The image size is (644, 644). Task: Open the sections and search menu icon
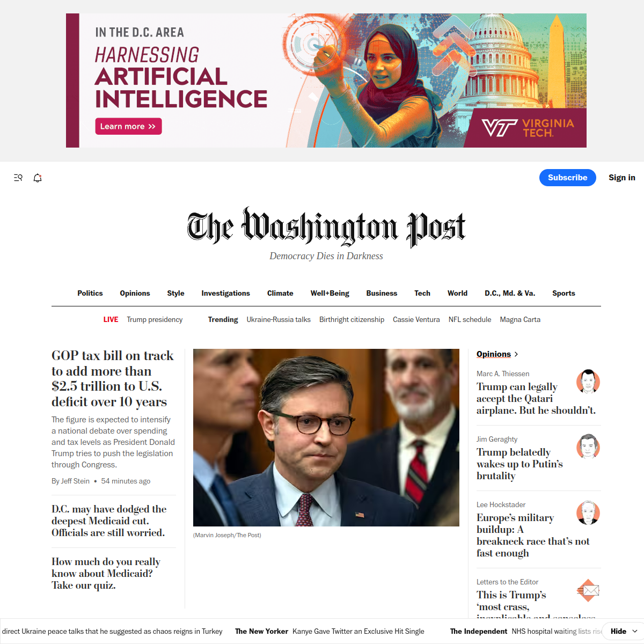18,178
